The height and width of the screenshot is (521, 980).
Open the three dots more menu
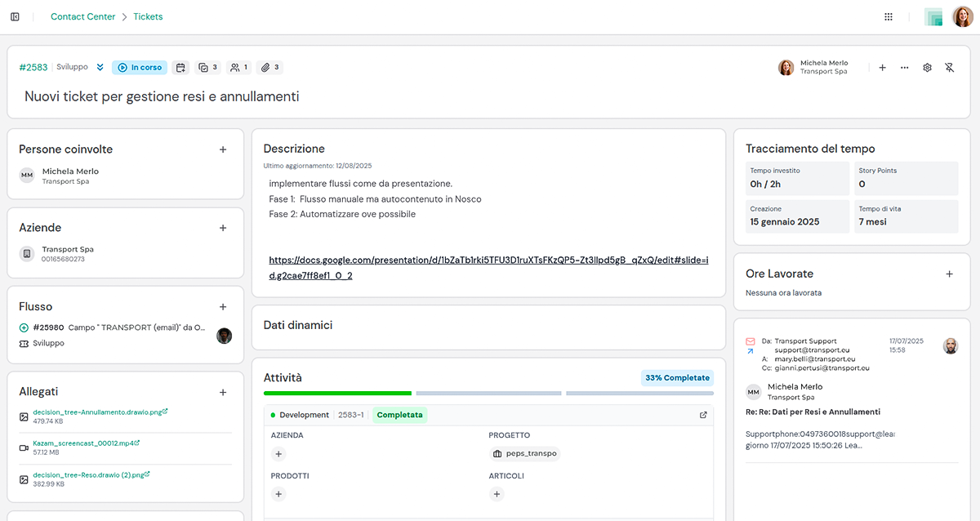(x=904, y=68)
